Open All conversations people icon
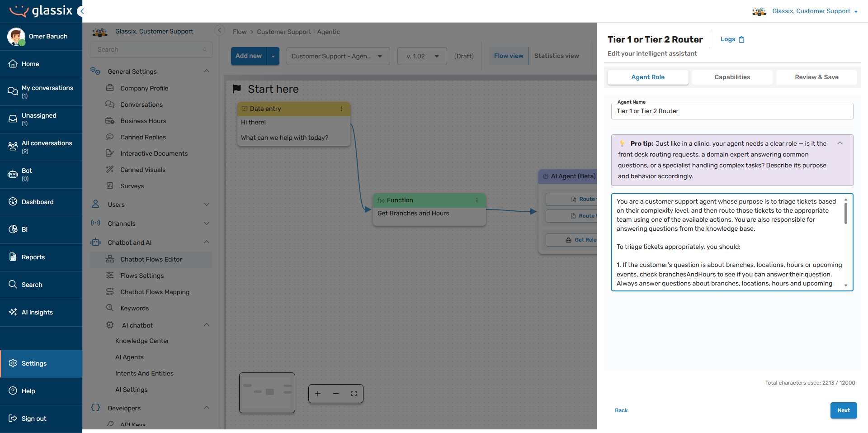Image resolution: width=868 pixels, height=433 pixels. 13,147
